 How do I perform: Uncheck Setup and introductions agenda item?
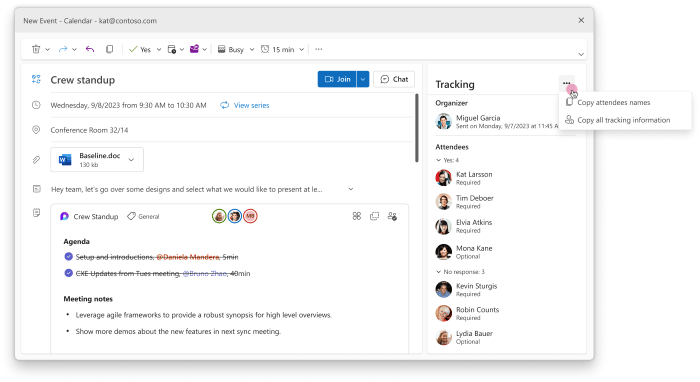point(68,257)
